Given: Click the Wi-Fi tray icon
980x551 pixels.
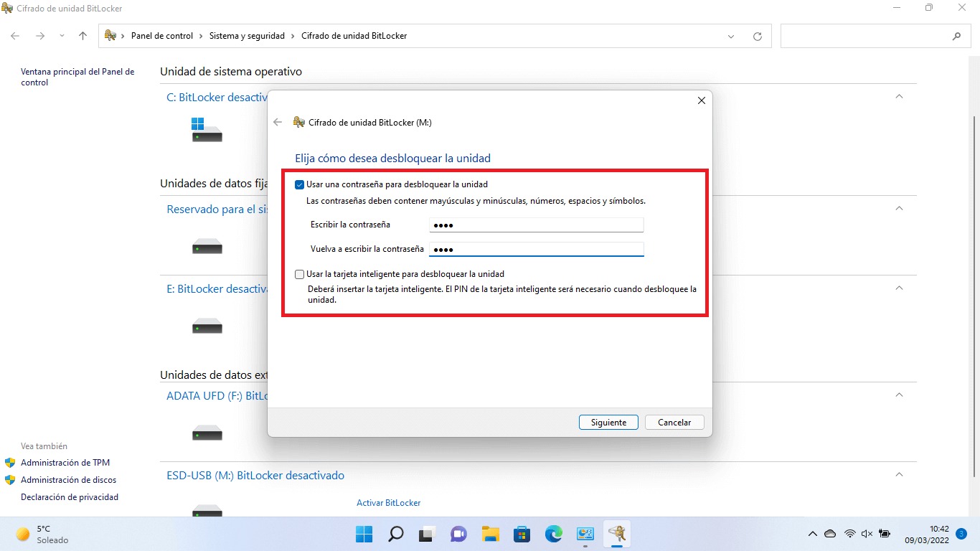Looking at the screenshot, I should [850, 534].
